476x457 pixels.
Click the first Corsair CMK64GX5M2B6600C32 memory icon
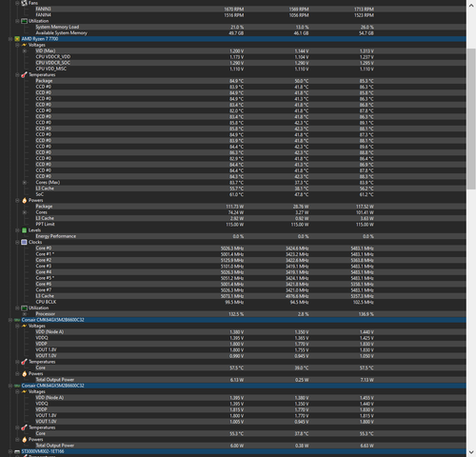point(17,320)
